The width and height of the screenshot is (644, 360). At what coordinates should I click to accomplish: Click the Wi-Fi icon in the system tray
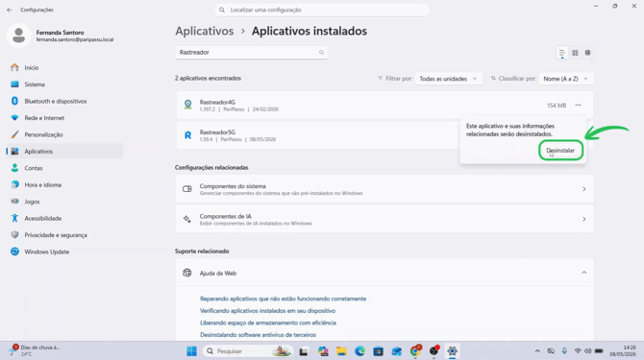point(578,351)
